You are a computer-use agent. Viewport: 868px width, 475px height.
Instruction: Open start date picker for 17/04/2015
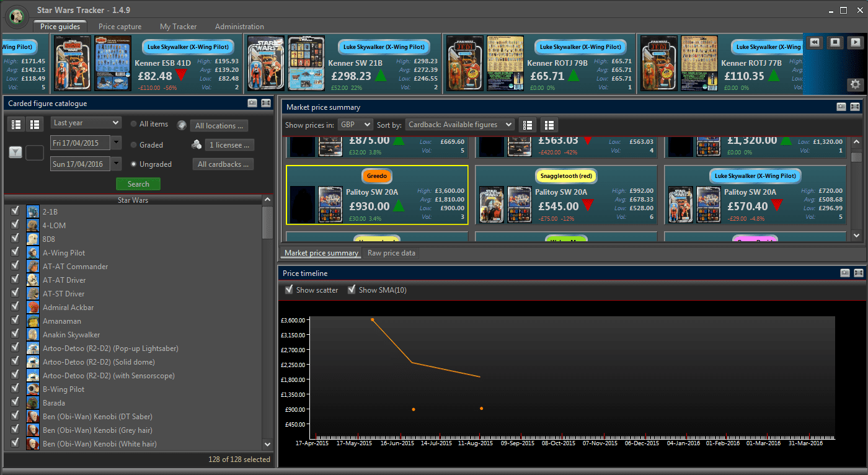click(117, 143)
